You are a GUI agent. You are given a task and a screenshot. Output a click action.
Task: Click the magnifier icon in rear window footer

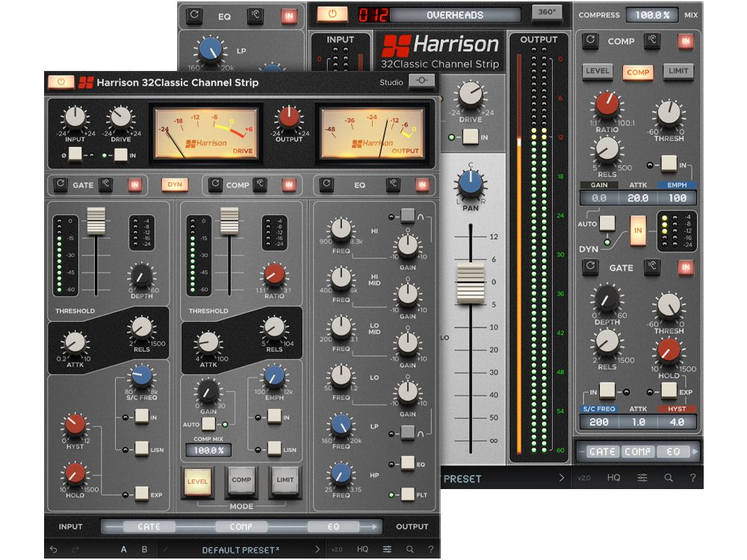coord(669,478)
